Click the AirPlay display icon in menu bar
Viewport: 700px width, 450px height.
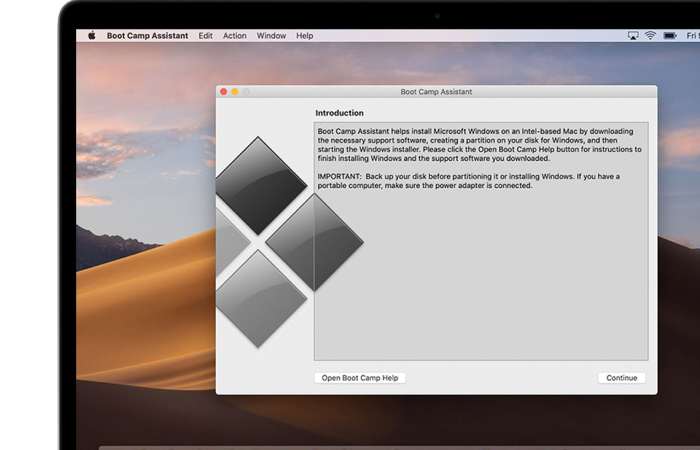[633, 35]
